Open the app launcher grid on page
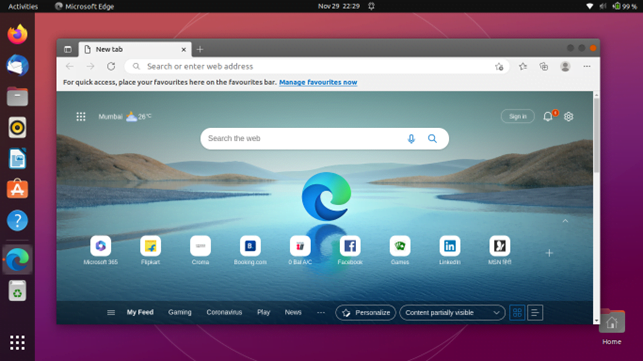Screen dimensions: 643x361 pyautogui.click(x=81, y=117)
